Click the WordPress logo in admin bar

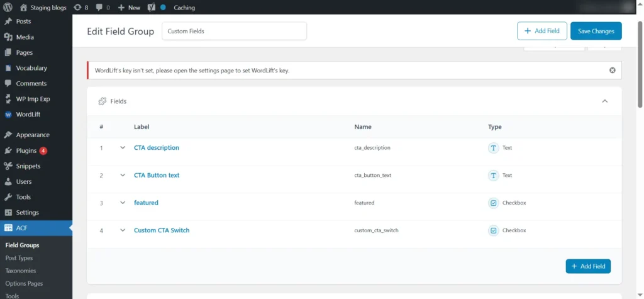point(8,8)
